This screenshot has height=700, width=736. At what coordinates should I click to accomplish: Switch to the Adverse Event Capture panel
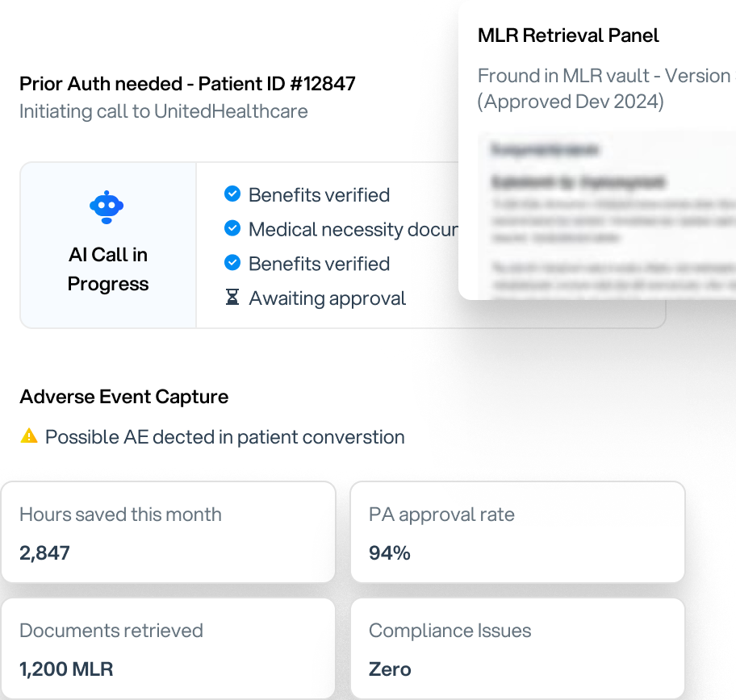(x=125, y=396)
